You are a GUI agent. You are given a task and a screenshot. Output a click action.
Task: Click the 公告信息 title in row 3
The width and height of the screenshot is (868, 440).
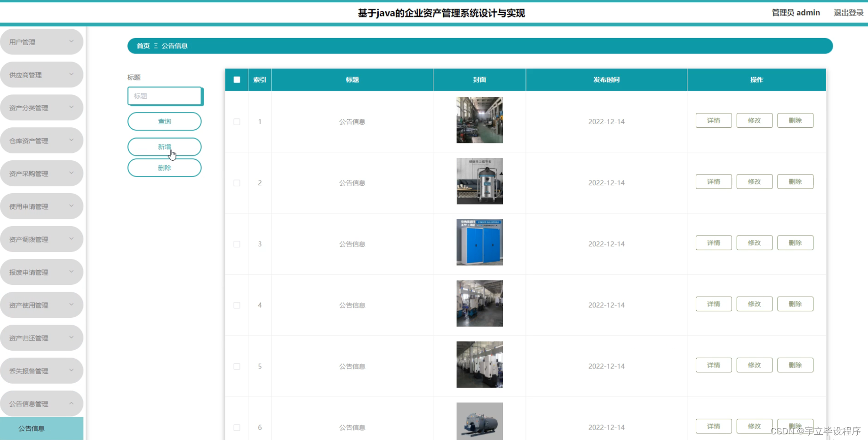[x=352, y=244]
